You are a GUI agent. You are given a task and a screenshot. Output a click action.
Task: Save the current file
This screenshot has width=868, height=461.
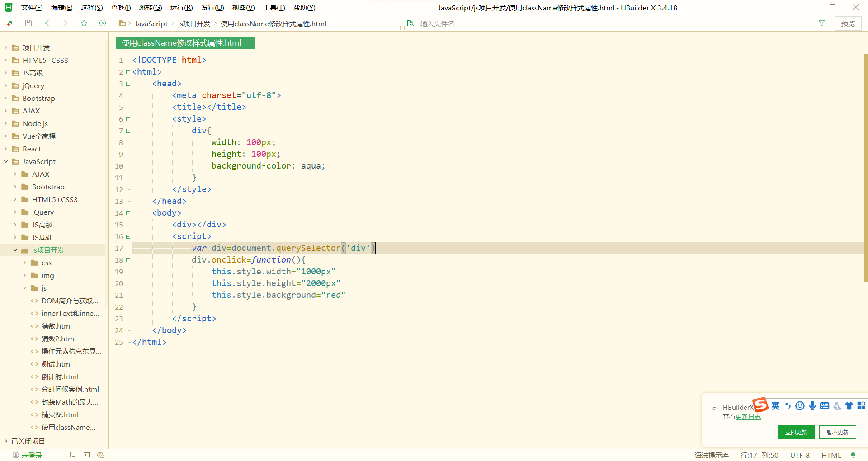point(28,23)
